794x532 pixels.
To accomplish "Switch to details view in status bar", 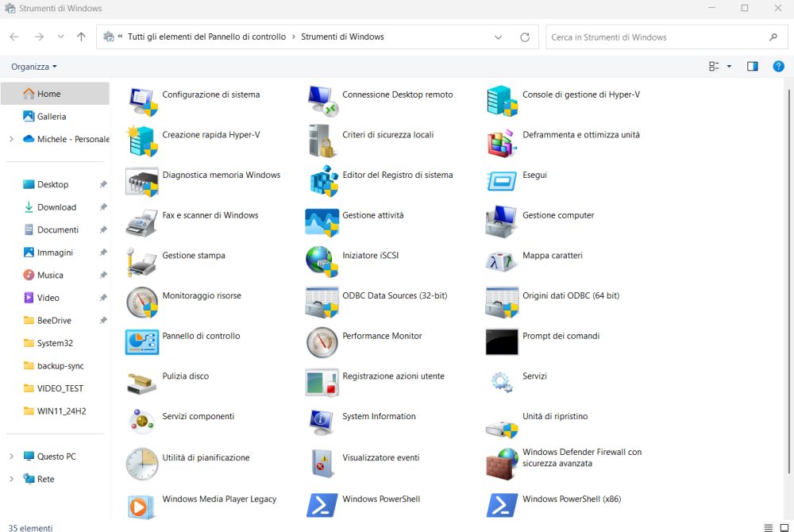I will [x=768, y=527].
